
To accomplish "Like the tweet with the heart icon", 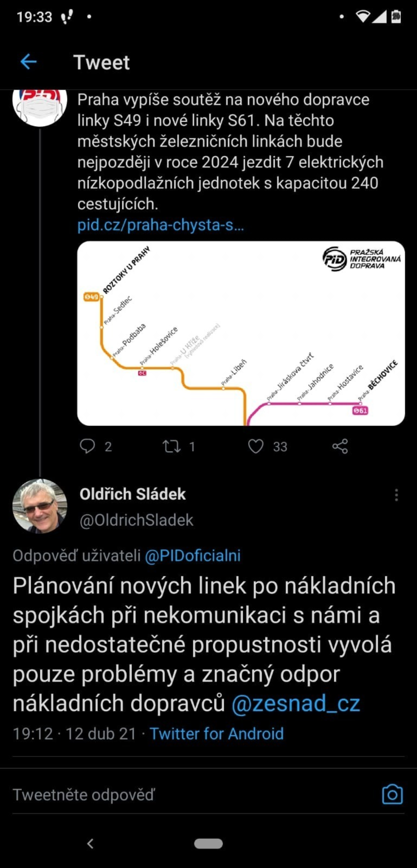I will click(x=256, y=446).
